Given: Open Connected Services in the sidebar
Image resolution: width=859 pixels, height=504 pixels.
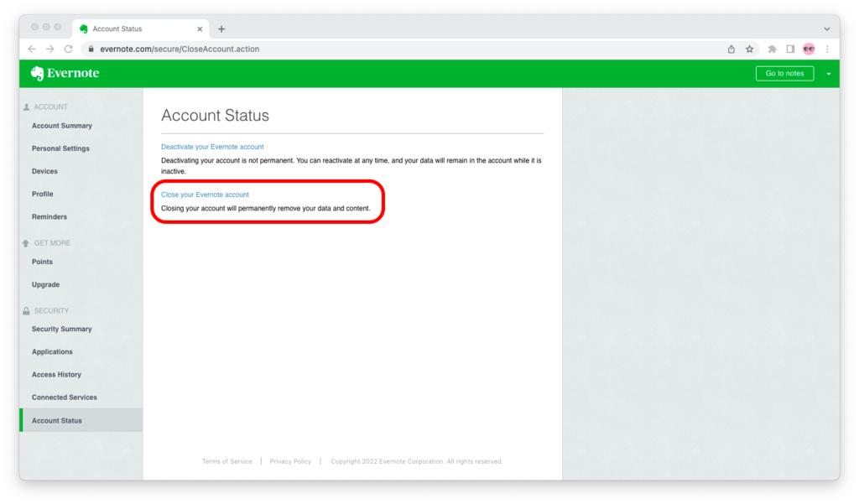Looking at the screenshot, I should coord(64,397).
